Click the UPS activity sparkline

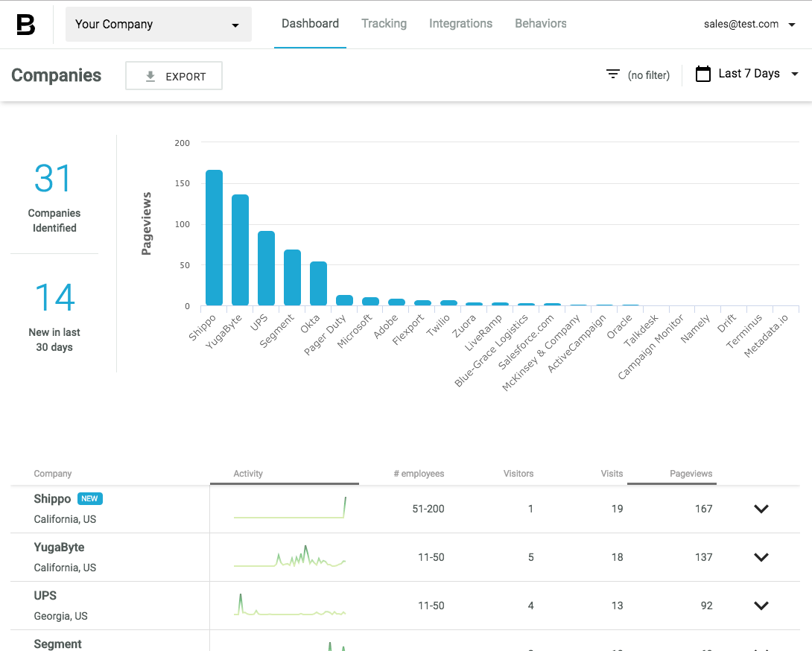(x=290, y=604)
